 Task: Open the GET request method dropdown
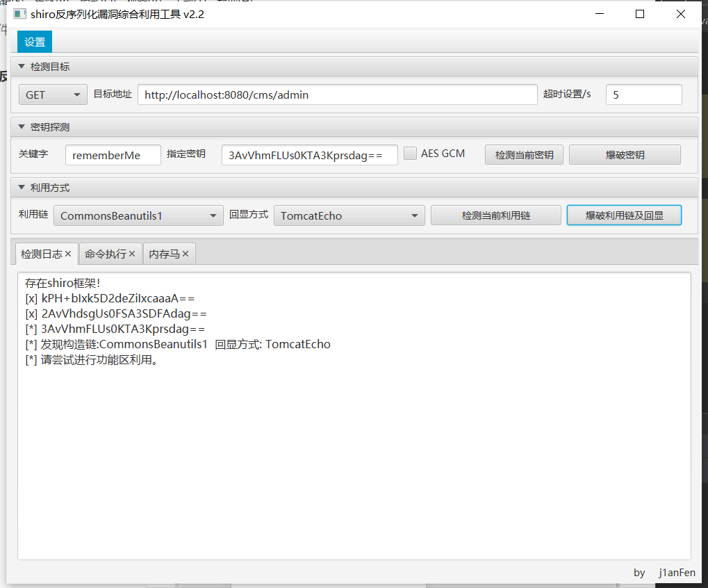(53, 95)
